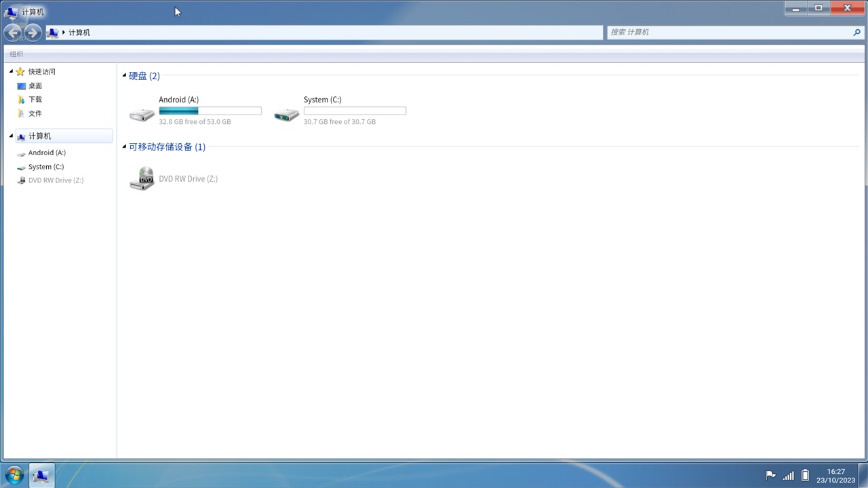Click the 'System (C:)' label in main pane
Viewport: 868px width, 488px height.
(x=323, y=100)
